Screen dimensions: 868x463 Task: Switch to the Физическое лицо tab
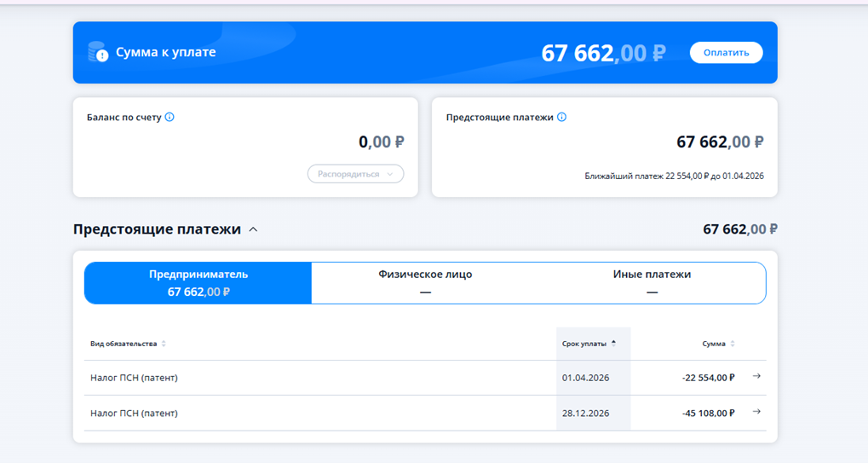pos(425,283)
